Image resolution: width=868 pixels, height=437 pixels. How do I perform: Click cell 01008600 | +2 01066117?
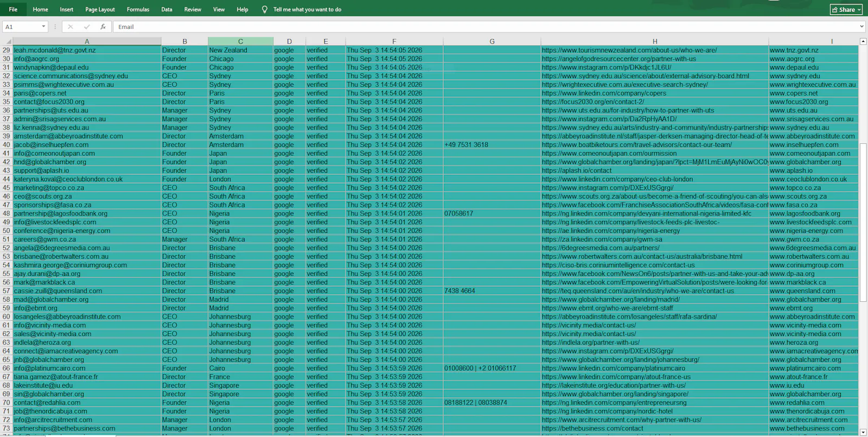tap(492, 368)
